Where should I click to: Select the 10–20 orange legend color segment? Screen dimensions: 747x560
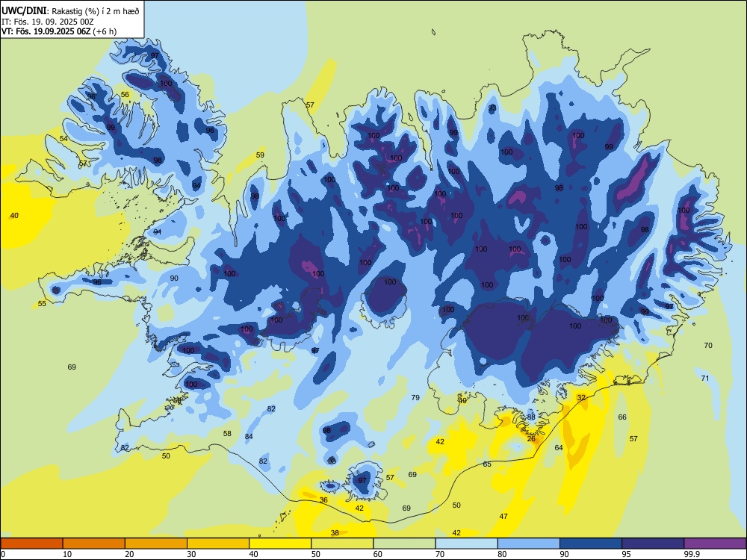pos(94,544)
